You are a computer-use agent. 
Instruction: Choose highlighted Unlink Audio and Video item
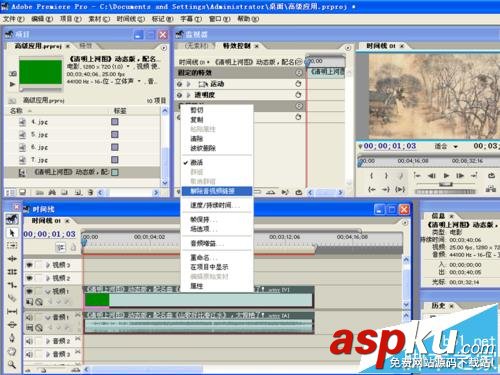coord(217,191)
